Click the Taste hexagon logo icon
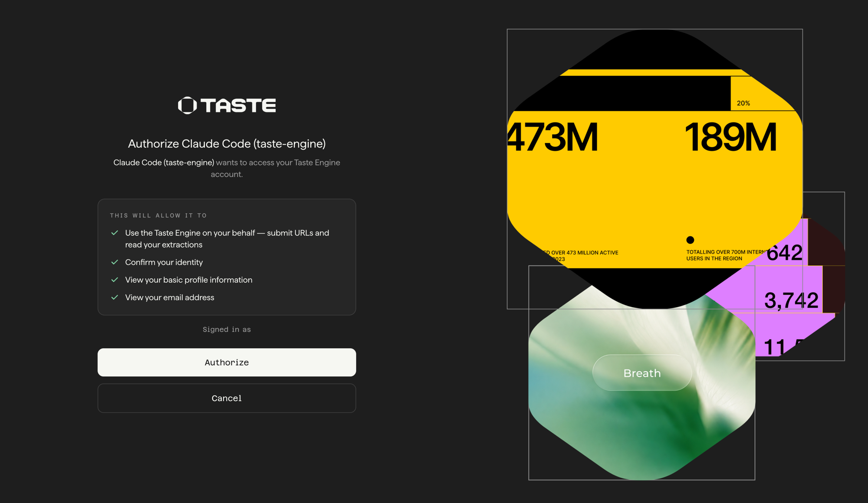This screenshot has height=503, width=868. (187, 105)
